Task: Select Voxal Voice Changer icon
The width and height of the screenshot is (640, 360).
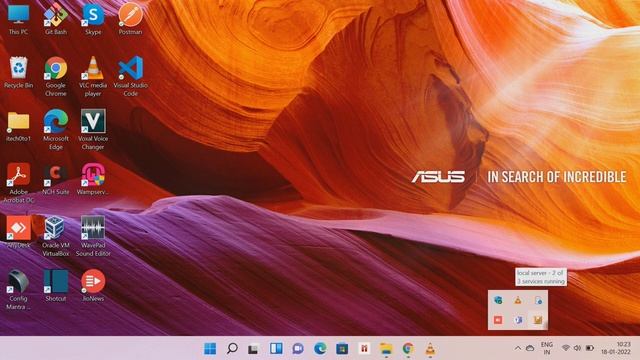Action: point(93,130)
